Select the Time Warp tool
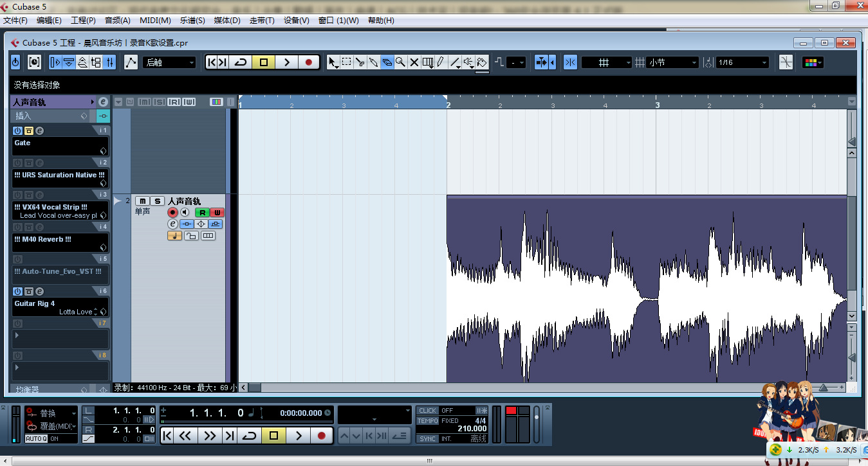This screenshot has height=466, width=868. [x=428, y=62]
